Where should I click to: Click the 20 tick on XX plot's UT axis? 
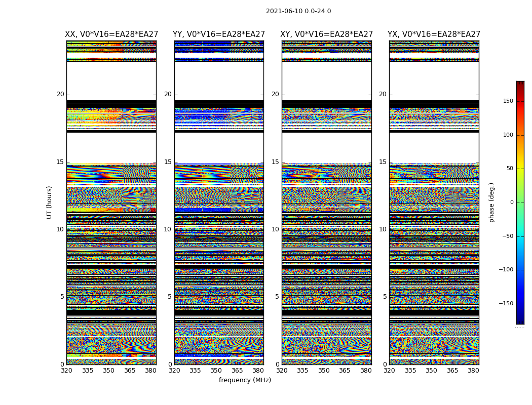click(60, 94)
